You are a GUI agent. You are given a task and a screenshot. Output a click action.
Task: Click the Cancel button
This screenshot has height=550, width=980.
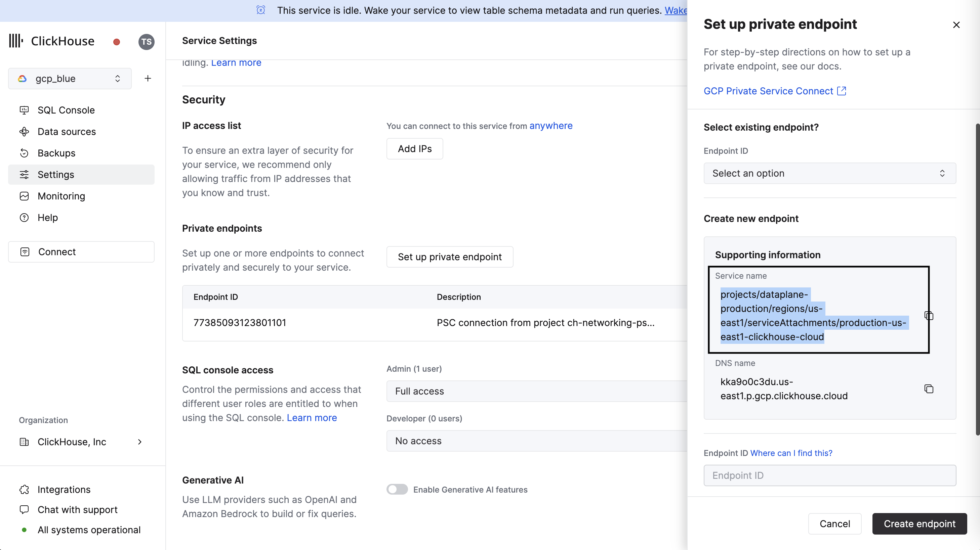tap(835, 524)
